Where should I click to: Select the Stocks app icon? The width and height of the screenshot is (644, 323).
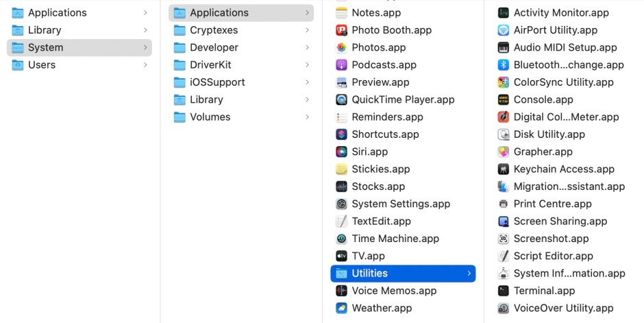(x=341, y=187)
